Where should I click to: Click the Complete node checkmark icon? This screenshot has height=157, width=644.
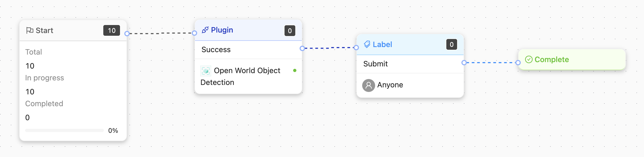[529, 59]
